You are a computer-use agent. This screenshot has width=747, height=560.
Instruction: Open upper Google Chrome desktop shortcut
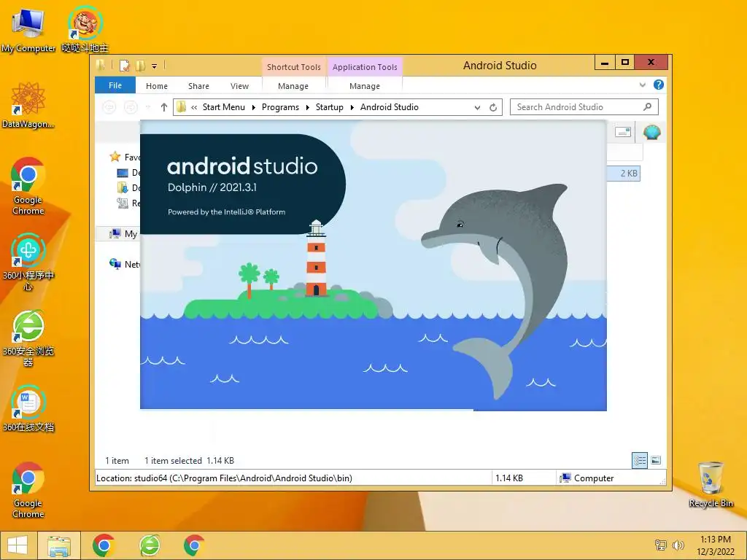[x=28, y=186]
